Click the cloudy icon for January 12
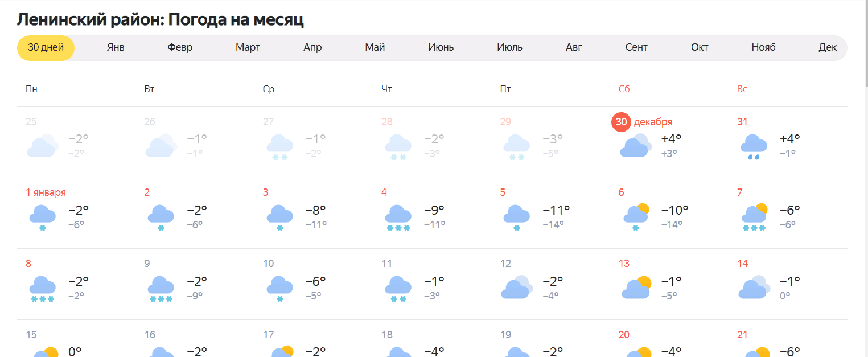868x357 pixels. [516, 288]
